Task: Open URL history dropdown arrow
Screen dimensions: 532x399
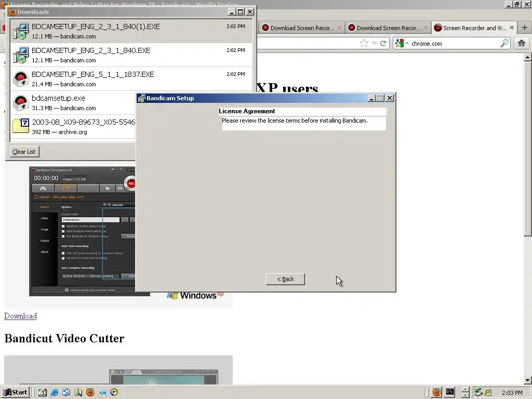Action: pos(374,44)
